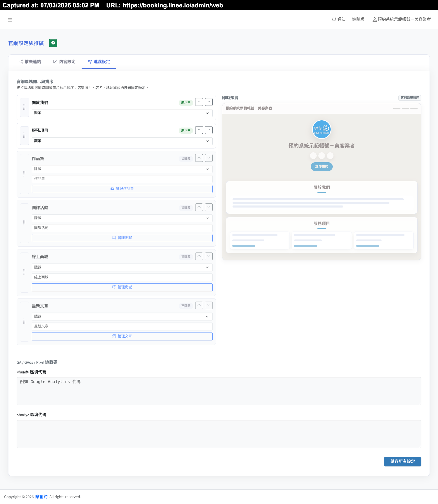Open visibility dropdown for 線上商城
The height and width of the screenshot is (504, 438).
[122, 267]
